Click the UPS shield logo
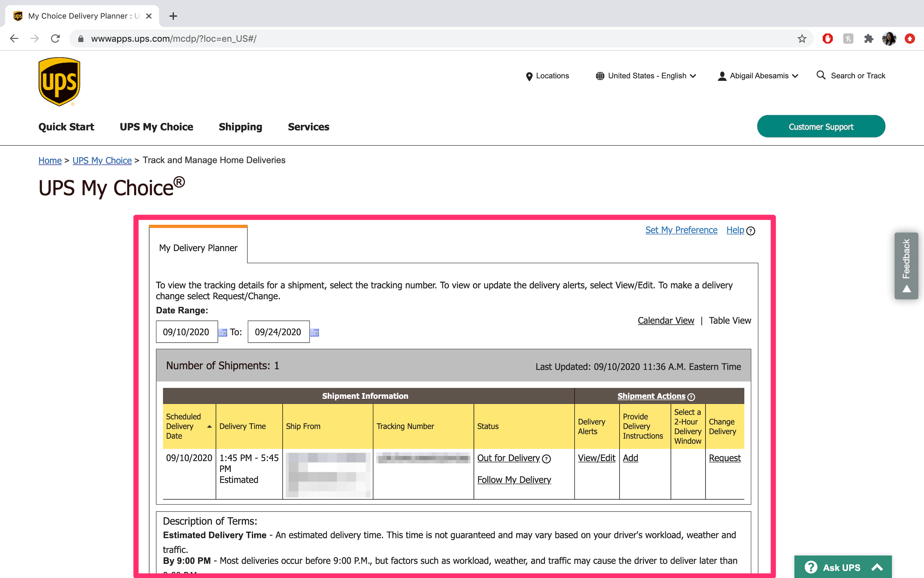The image size is (924, 578). [59, 81]
